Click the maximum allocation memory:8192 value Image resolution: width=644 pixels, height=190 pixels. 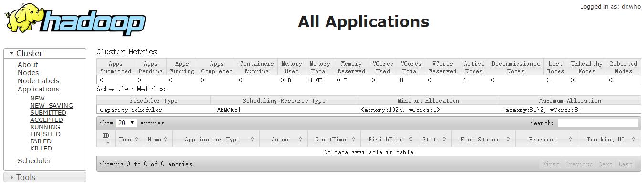[542, 110]
